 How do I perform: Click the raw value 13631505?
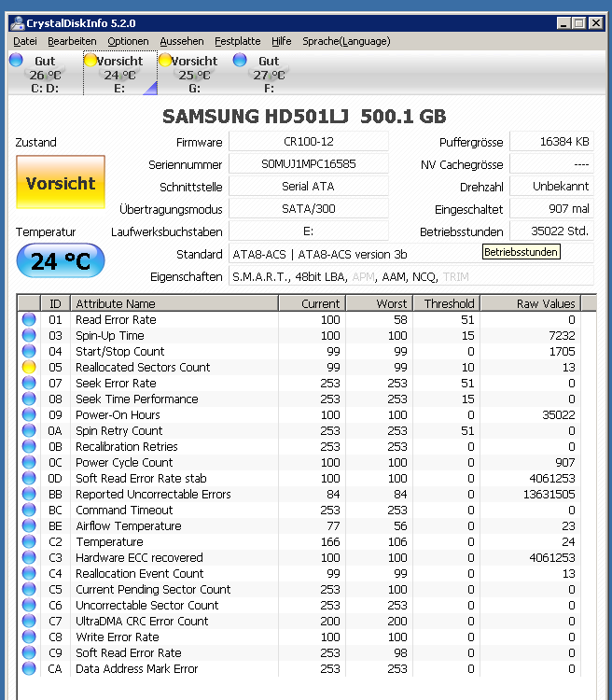pos(549,494)
